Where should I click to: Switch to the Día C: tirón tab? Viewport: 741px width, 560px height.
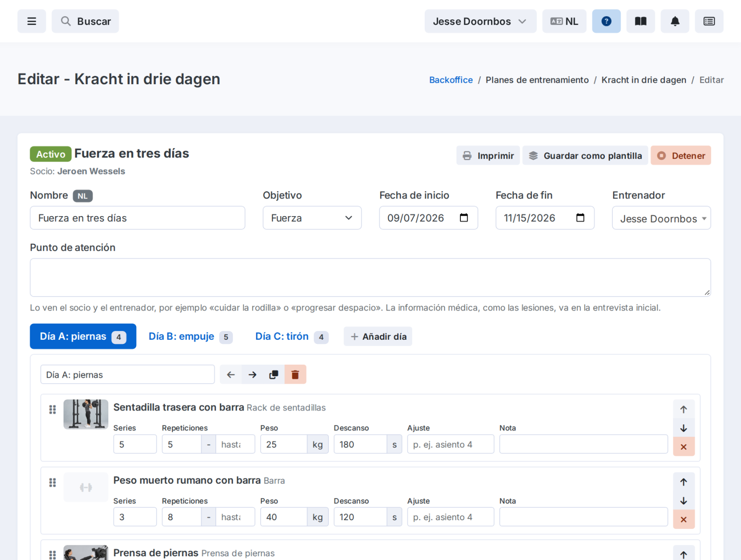pyautogui.click(x=292, y=336)
